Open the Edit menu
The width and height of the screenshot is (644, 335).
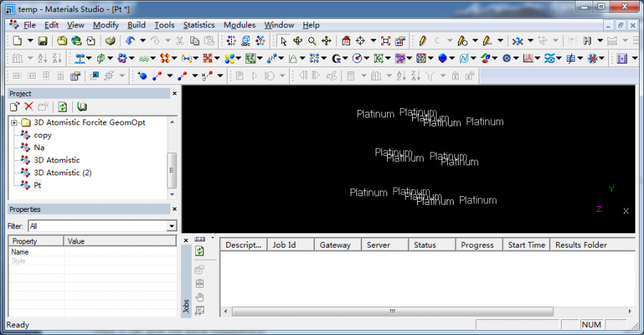click(x=52, y=25)
